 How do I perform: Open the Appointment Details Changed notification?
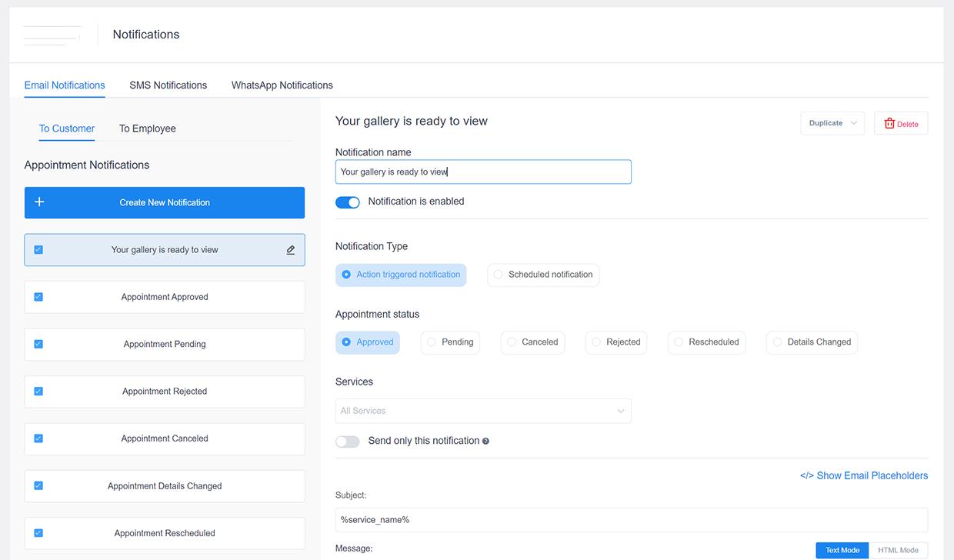165,486
